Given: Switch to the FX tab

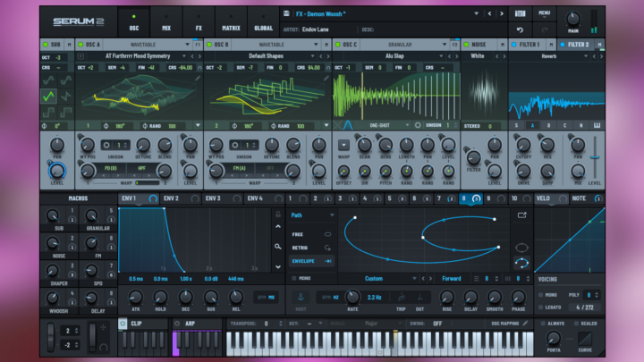Looking at the screenshot, I should click(199, 22).
